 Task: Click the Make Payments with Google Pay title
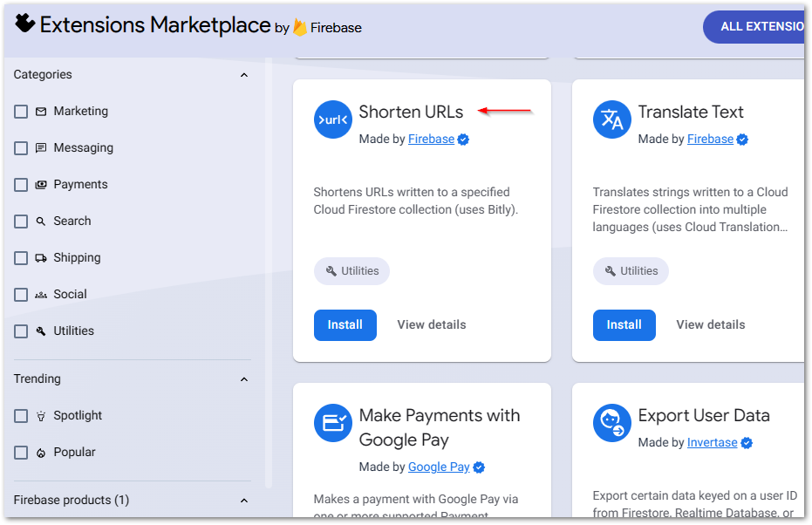pos(440,427)
